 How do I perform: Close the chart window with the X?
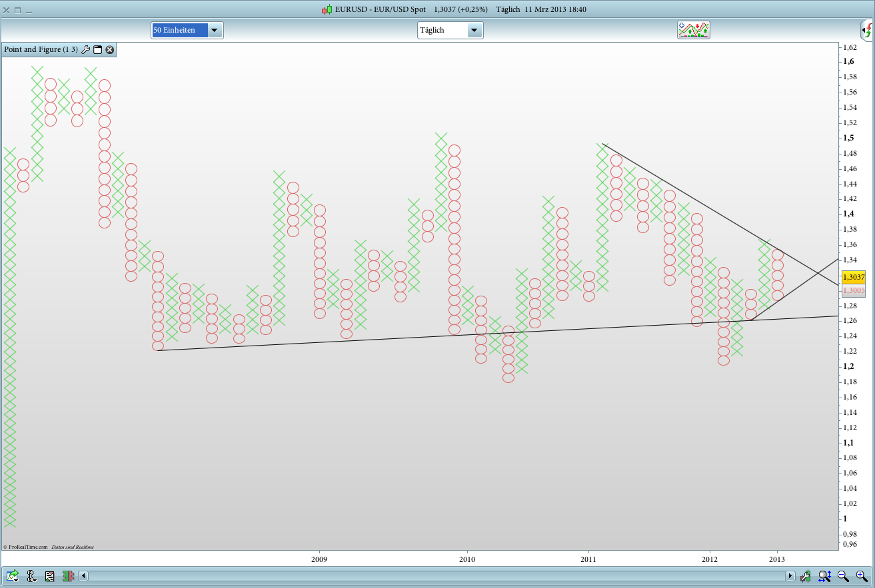click(7, 11)
